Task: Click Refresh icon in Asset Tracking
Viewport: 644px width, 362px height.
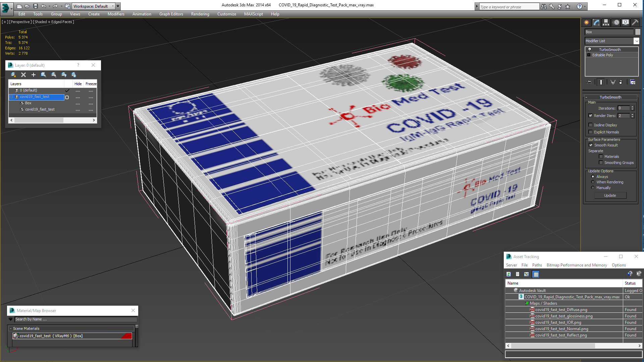Action: pos(508,274)
